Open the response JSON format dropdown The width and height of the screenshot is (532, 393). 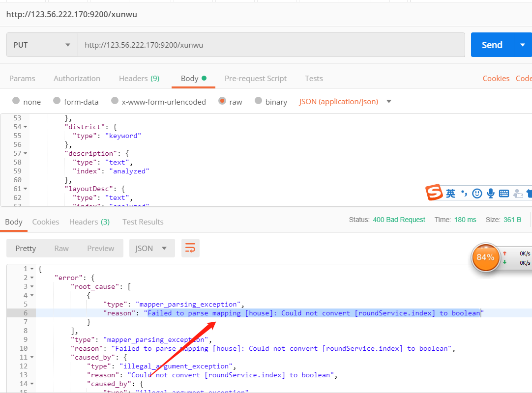tap(152, 248)
